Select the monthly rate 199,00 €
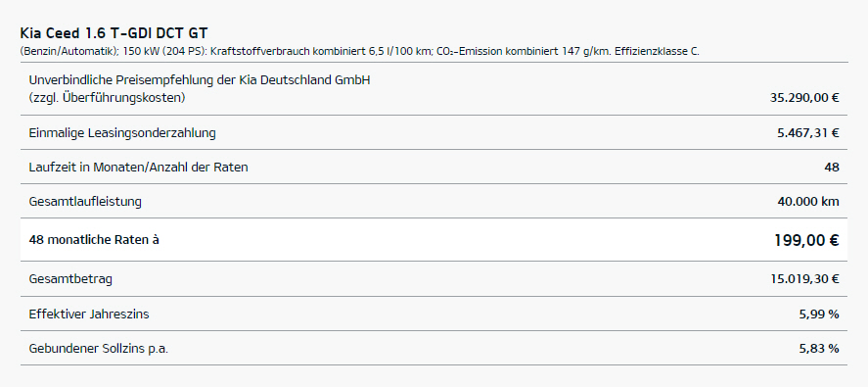868x387 pixels. (x=806, y=240)
